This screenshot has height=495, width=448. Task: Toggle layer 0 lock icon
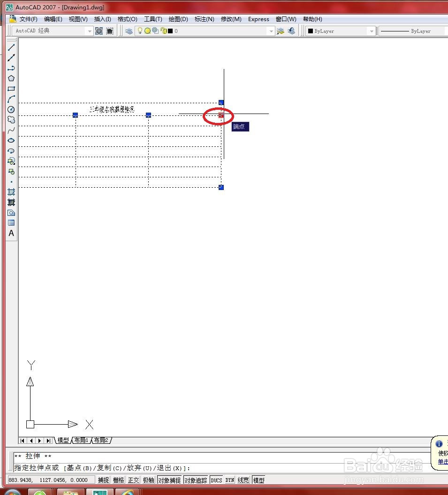click(164, 30)
